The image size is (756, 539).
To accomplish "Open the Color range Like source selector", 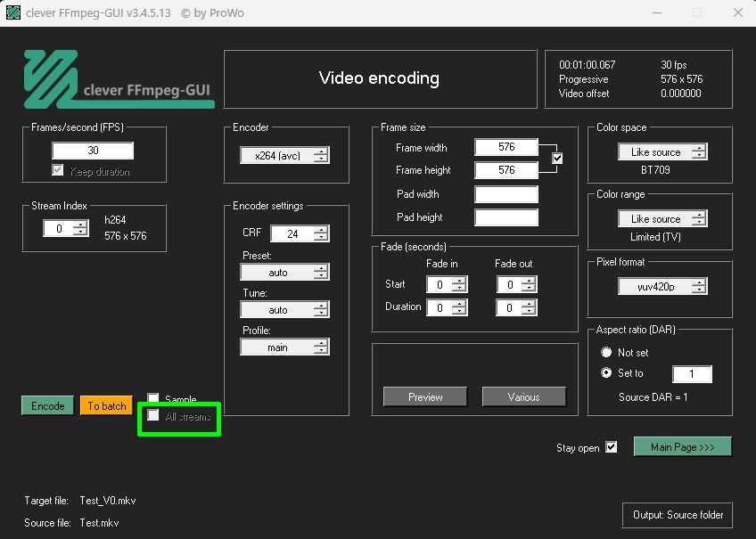I will tap(663, 218).
